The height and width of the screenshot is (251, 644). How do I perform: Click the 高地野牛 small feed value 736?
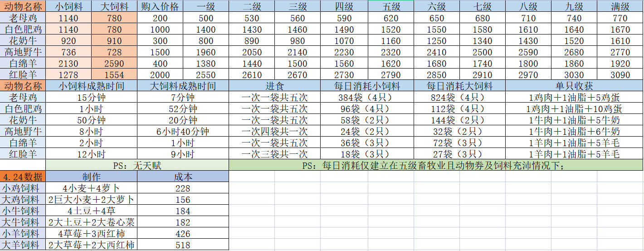tap(68, 52)
